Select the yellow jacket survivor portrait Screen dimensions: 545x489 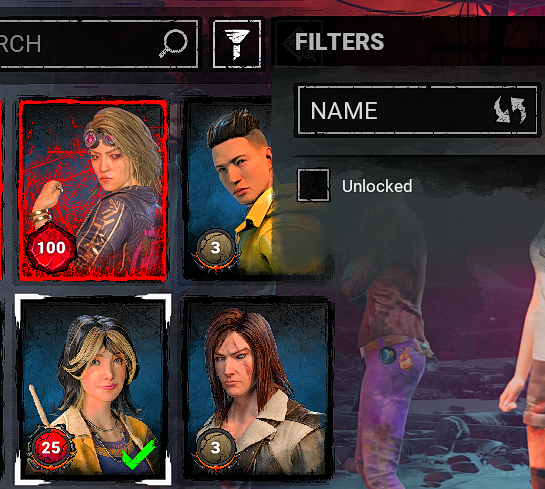coord(254,189)
